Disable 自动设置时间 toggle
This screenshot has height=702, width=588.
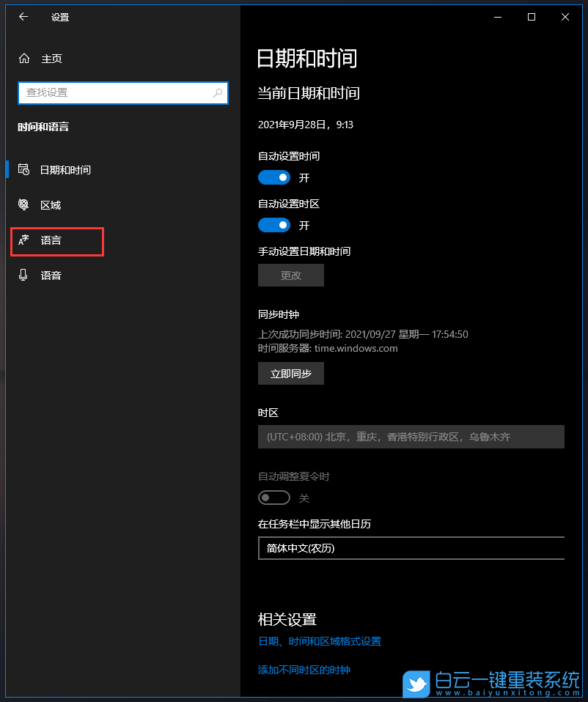pyautogui.click(x=273, y=177)
